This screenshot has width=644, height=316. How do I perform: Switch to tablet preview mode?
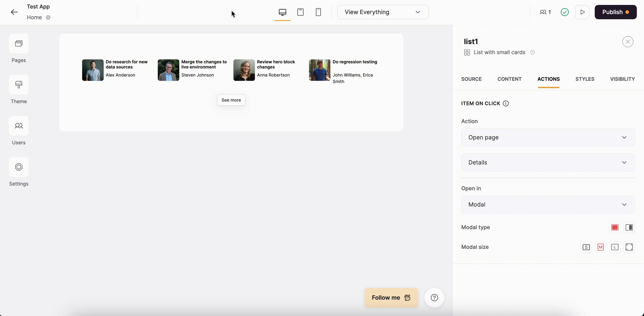pos(300,12)
